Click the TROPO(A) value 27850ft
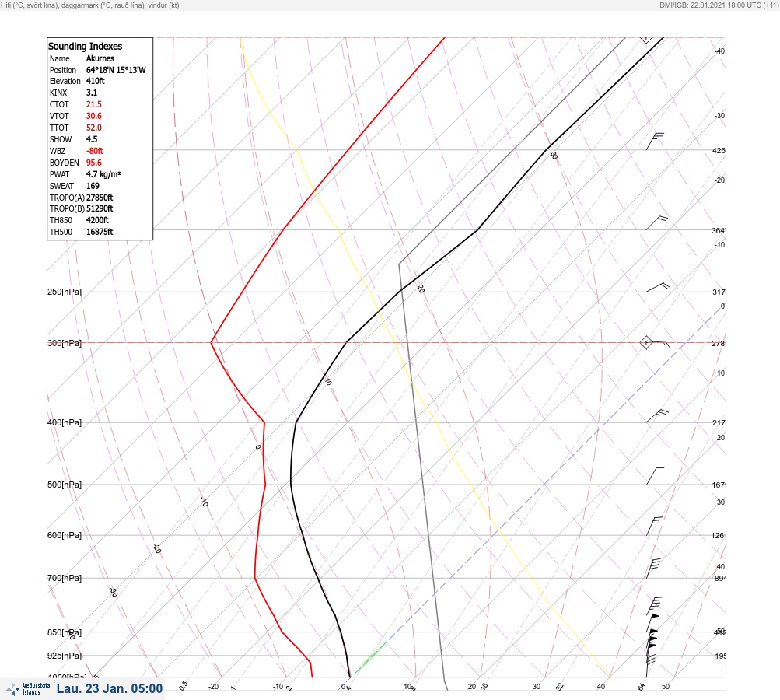The width and height of the screenshot is (780, 700). [100, 198]
